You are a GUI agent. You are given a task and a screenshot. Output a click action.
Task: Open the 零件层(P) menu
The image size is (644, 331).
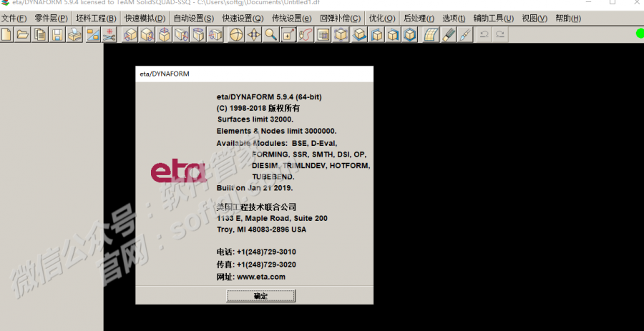[x=51, y=19]
